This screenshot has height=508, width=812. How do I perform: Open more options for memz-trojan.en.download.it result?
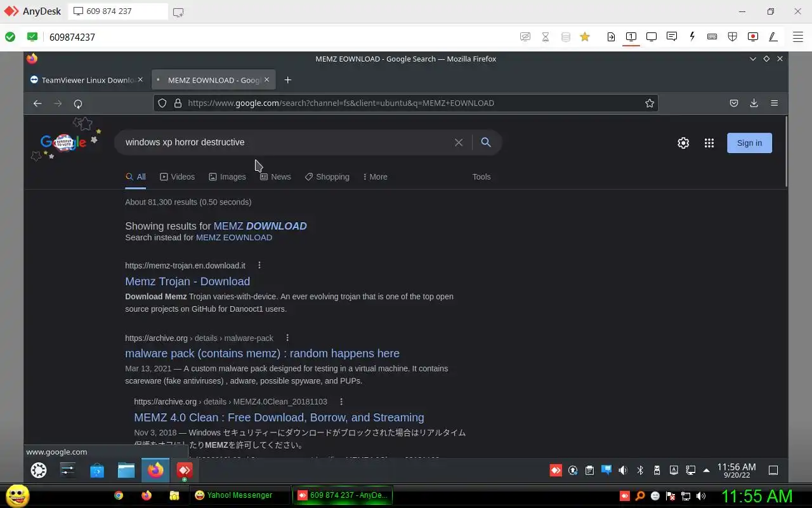tap(259, 265)
